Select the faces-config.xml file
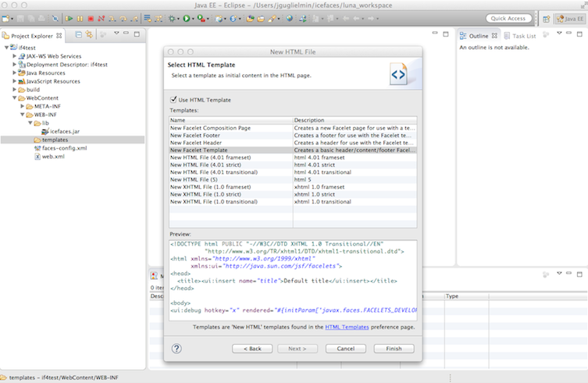 [x=64, y=148]
